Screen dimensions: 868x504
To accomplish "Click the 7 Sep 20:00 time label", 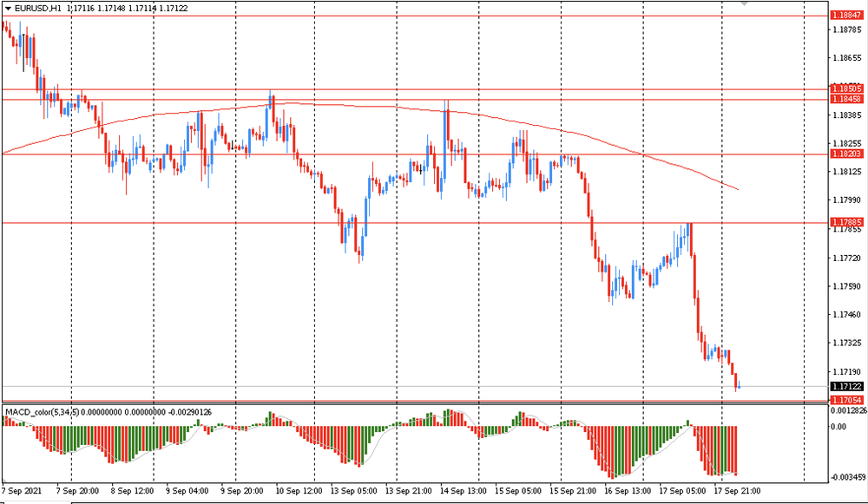I will [x=78, y=491].
